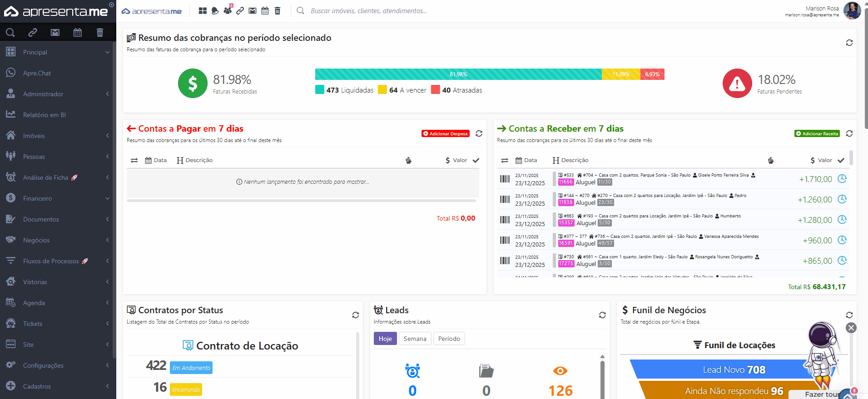
Task: Refresh the Leads panel
Action: click(x=602, y=315)
